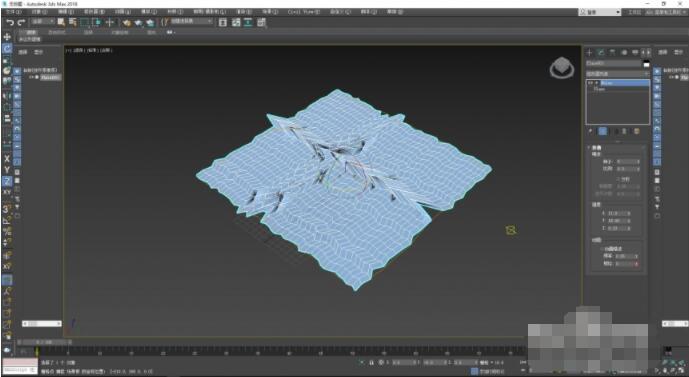The image size is (689, 377).
Task: Select the plane object in left scene explorer
Action: (x=51, y=78)
